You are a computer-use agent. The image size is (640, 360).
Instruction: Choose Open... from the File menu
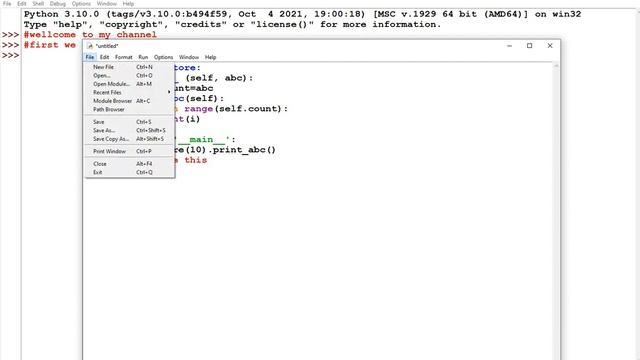129,76
